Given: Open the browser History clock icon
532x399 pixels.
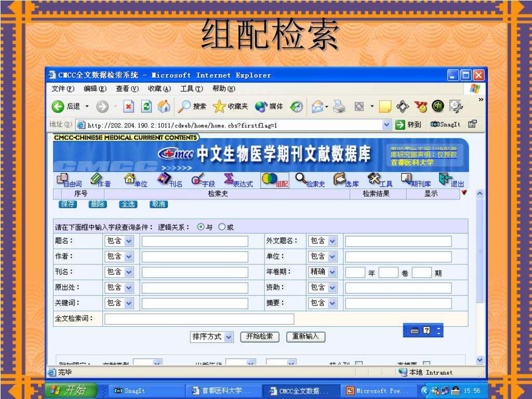Looking at the screenshot, I should coord(297,107).
